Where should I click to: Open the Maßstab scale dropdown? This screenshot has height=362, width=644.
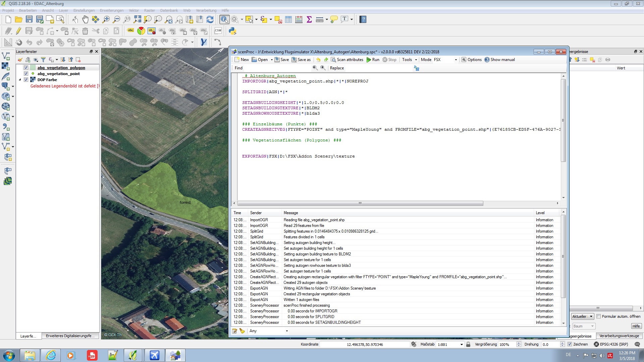(x=462, y=344)
